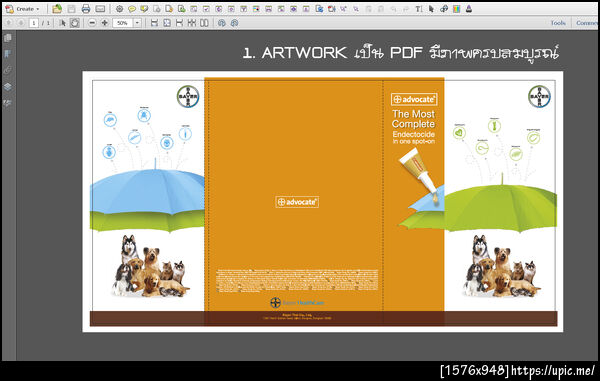The image size is (600, 381).
Task: Switch to two-page view icon
Action: (204, 23)
